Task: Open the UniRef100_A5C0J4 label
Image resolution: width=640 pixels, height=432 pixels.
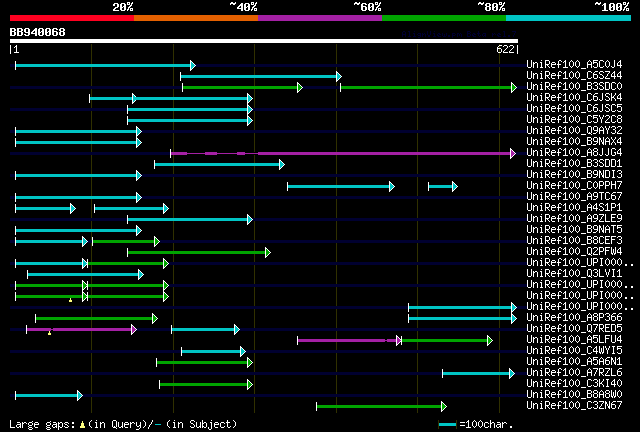Action: [x=574, y=64]
